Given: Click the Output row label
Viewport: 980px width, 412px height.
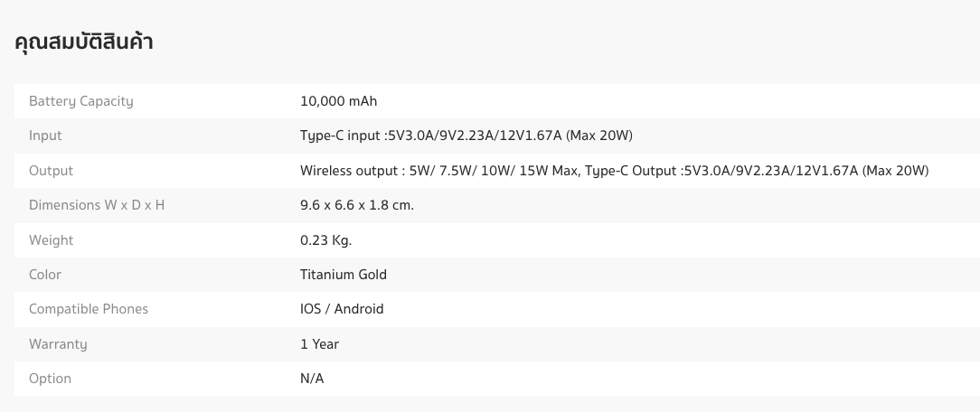Looking at the screenshot, I should coord(51,171).
